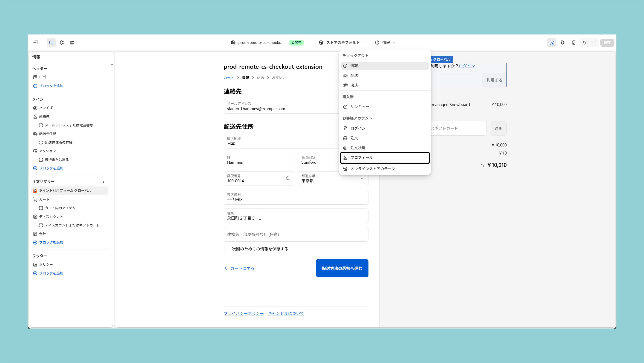Expand the 注文サマリー section chevron
The width and height of the screenshot is (644, 363).
pos(103,182)
